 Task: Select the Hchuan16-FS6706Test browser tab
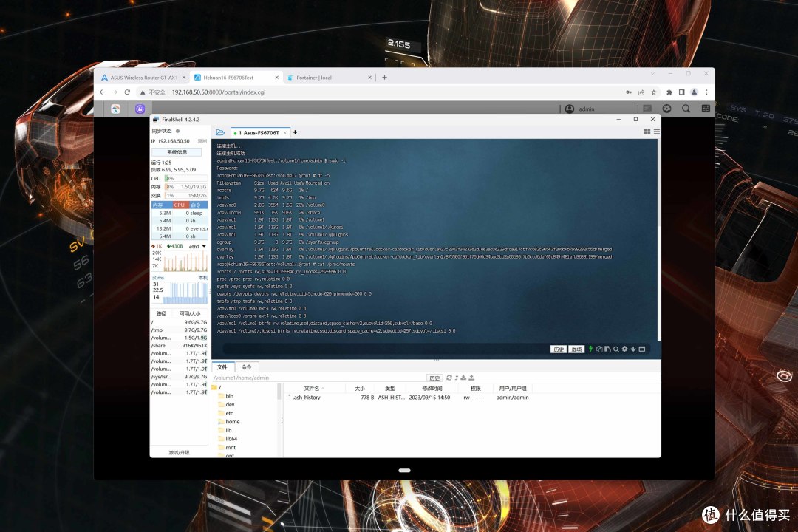(x=236, y=78)
